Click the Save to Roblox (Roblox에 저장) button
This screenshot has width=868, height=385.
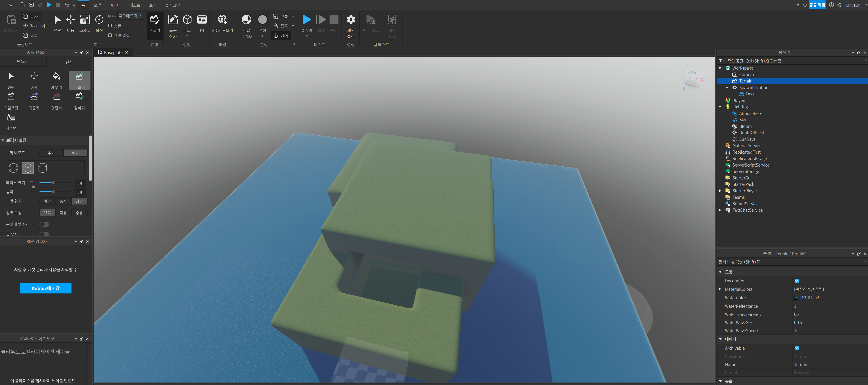46,288
